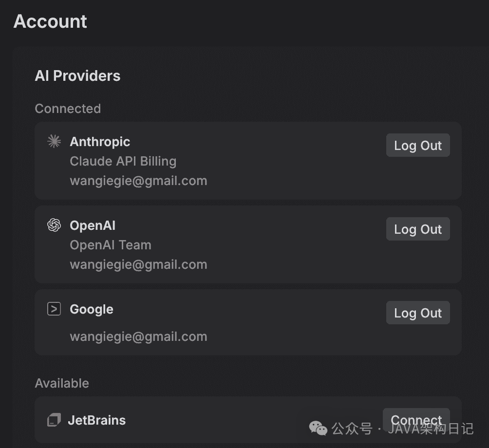This screenshot has height=448, width=489.
Task: Select the Claude API Billing text
Action: click(x=123, y=161)
